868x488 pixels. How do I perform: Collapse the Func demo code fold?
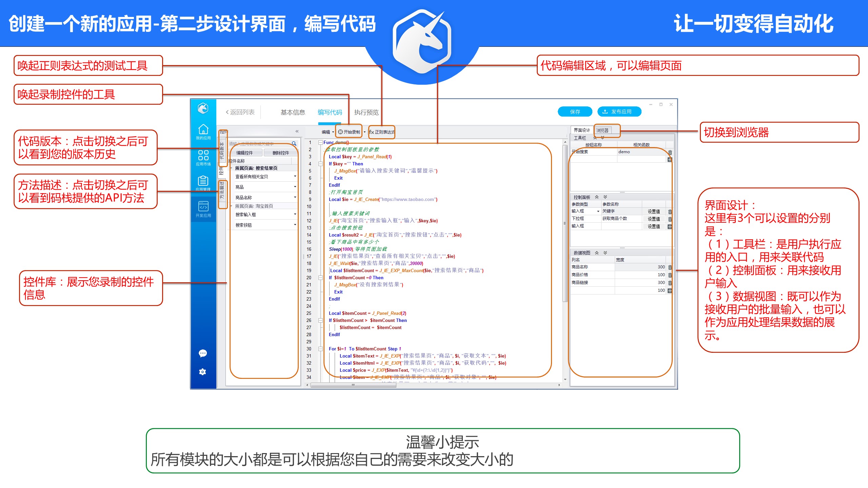320,143
